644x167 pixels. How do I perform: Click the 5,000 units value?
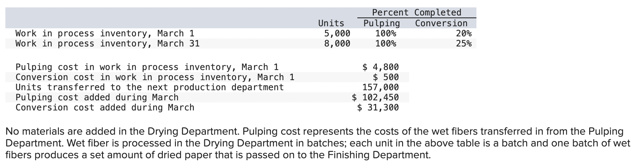(x=337, y=33)
